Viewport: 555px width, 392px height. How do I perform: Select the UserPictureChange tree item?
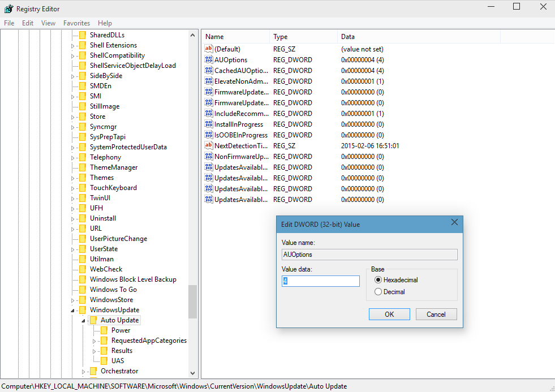119,239
